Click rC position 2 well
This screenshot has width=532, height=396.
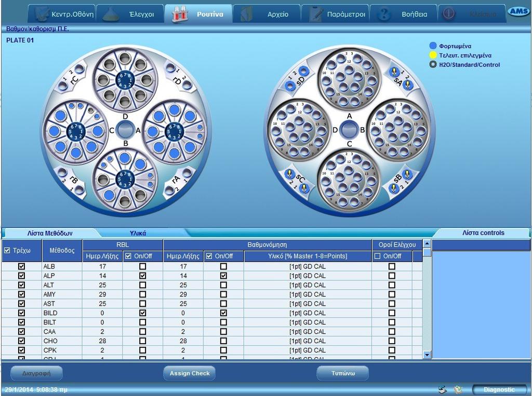click(x=79, y=70)
